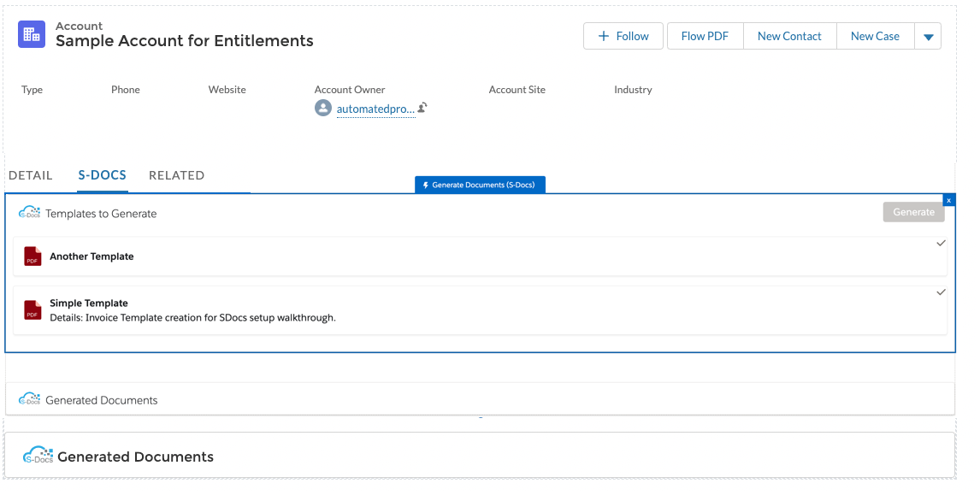The width and height of the screenshot is (980, 495).
Task: Click the Industry field label
Action: point(633,90)
